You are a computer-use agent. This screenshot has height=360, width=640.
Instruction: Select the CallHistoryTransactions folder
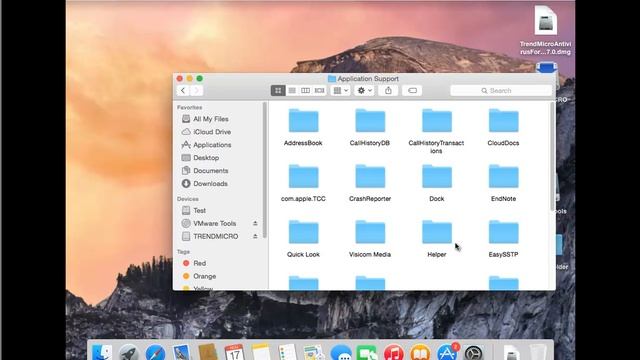[x=436, y=131]
